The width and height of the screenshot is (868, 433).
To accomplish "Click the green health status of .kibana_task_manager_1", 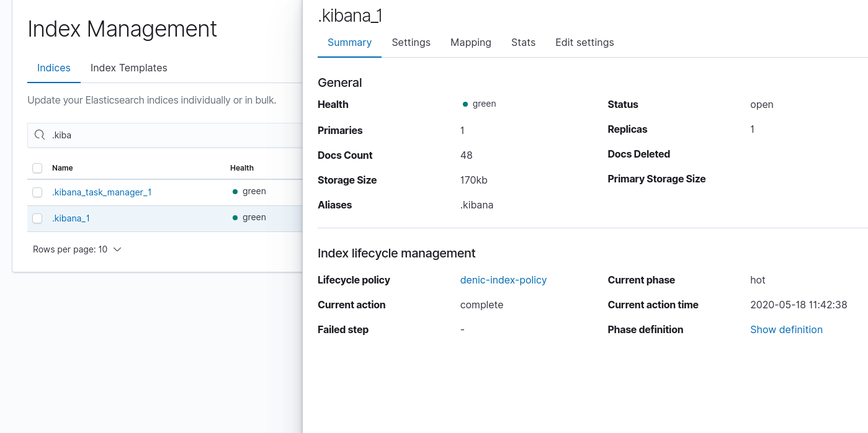I will [x=249, y=192].
